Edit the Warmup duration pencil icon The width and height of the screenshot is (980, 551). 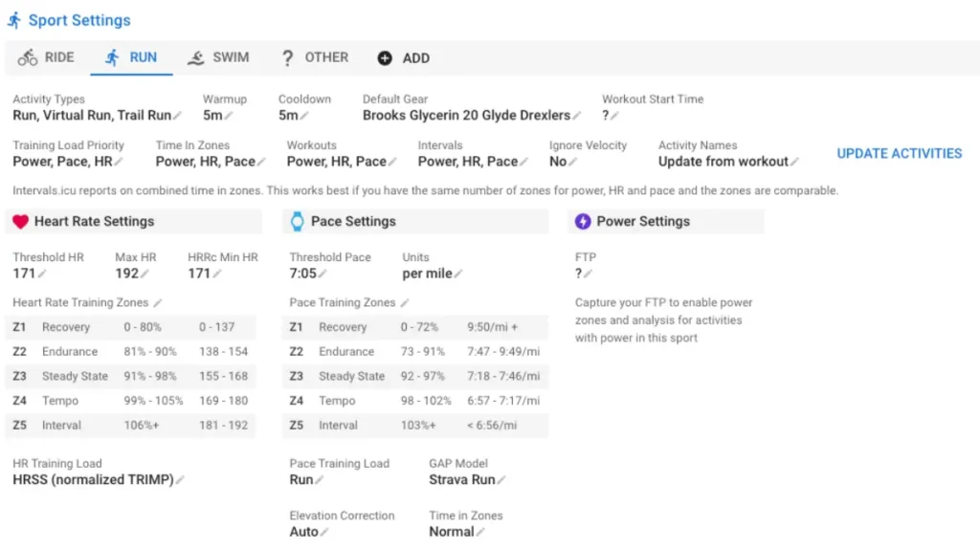coord(227,114)
